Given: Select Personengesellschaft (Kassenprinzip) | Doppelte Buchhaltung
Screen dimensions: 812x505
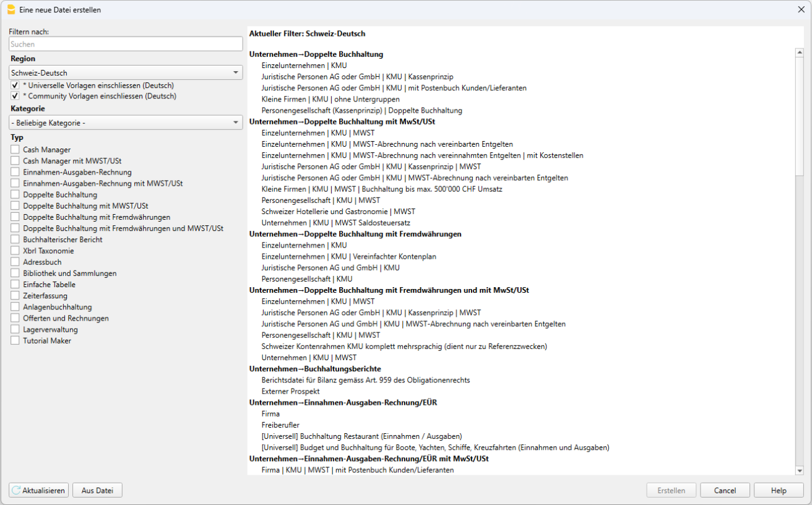Looking at the screenshot, I should click(361, 110).
